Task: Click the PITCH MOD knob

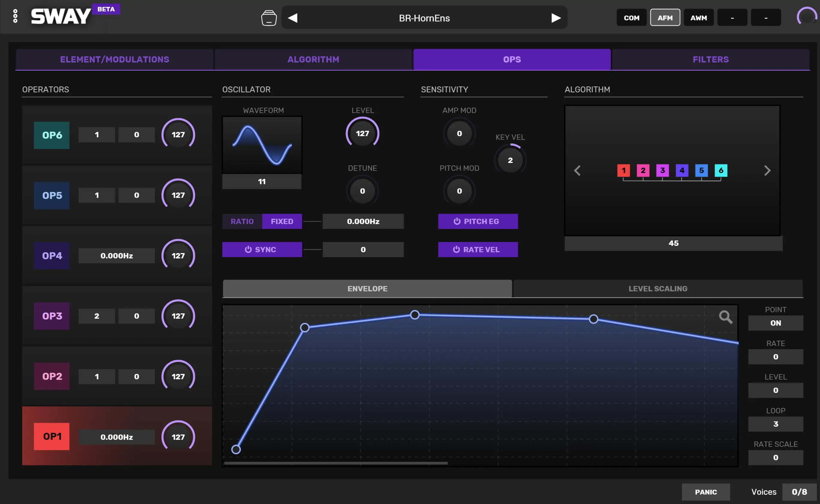Action: tap(459, 191)
